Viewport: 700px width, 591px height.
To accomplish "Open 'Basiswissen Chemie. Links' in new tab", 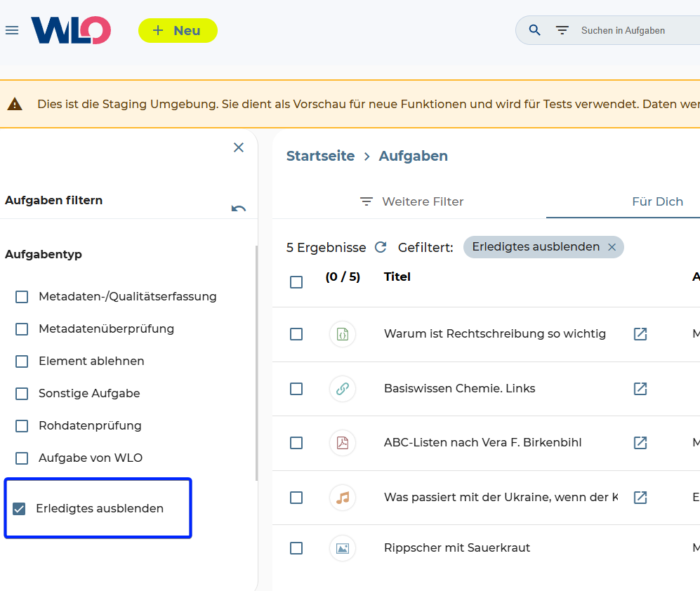I will click(x=640, y=388).
